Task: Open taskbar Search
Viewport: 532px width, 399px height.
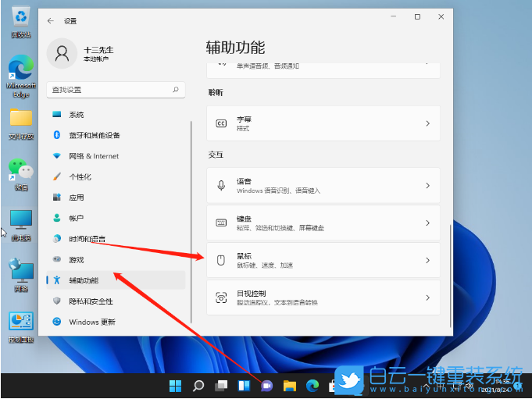Action: [198, 386]
